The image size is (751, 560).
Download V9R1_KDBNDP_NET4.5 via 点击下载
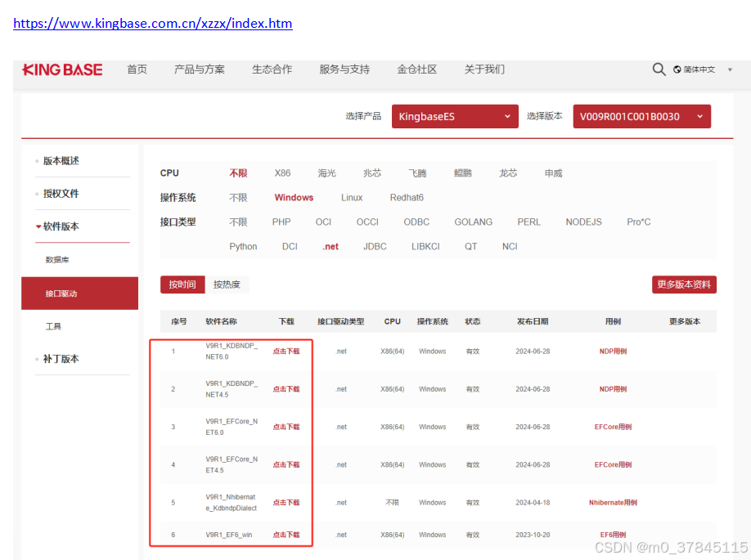pyautogui.click(x=286, y=389)
